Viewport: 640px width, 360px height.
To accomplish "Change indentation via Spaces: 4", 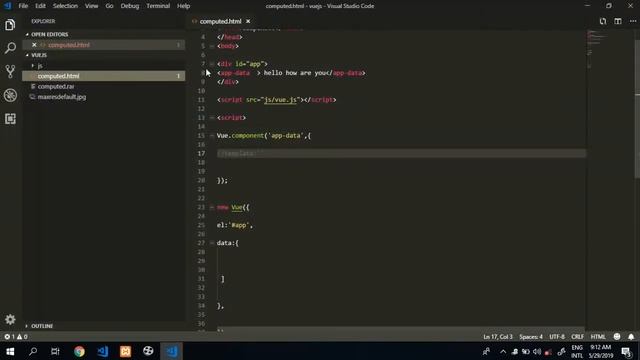I will point(531,337).
